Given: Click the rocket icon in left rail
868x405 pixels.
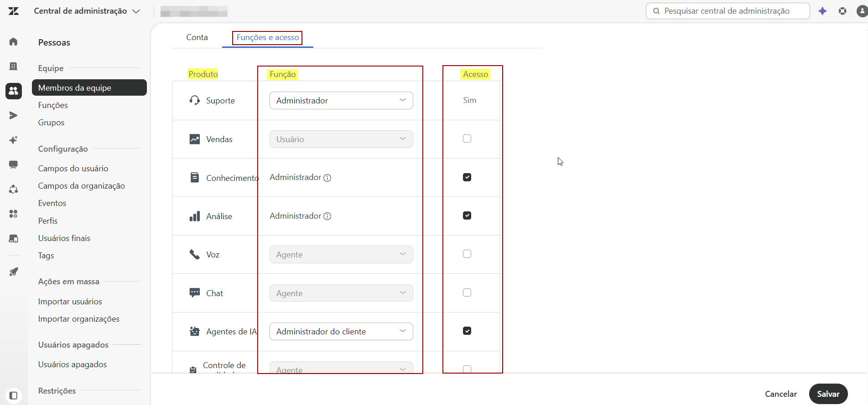Looking at the screenshot, I should (14, 272).
